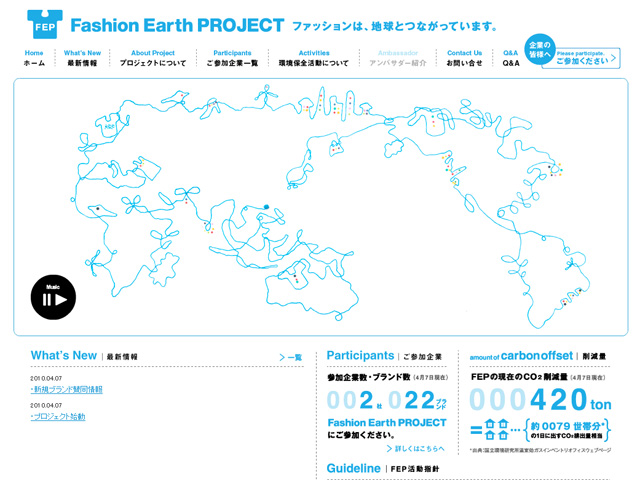Screen dimensions: 640x480
Task: Click the 約0079世帯分 household figure
Action: click(567, 430)
